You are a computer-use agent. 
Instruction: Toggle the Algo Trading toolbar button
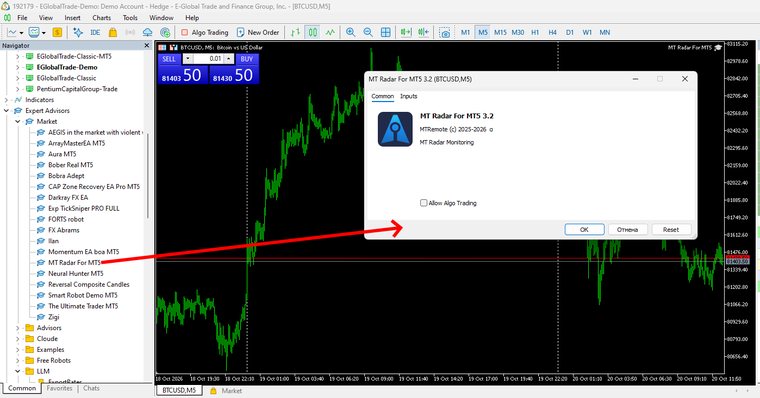tap(204, 32)
